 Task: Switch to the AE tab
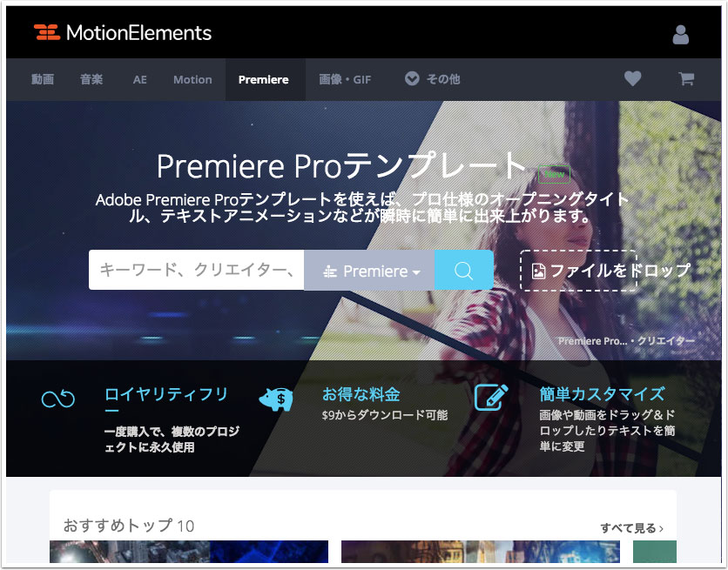(139, 80)
